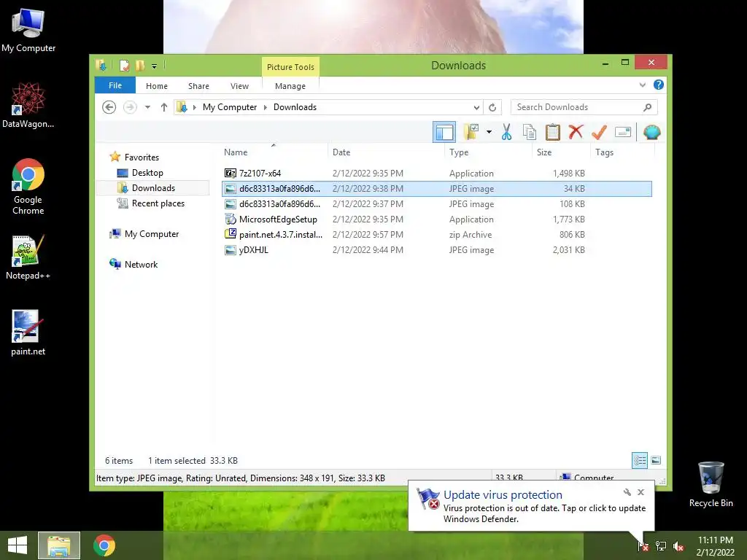Switch to Details view in status bar
This screenshot has width=747, height=560.
point(640,460)
